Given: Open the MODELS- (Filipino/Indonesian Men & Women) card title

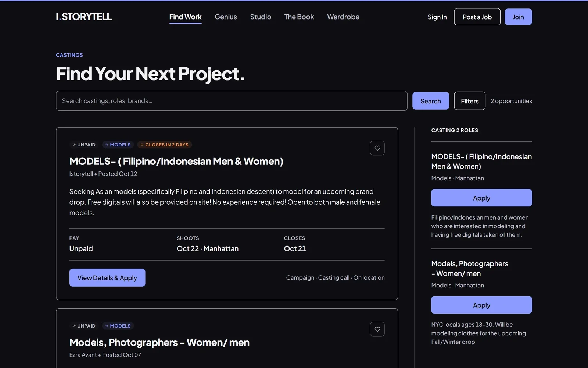Looking at the screenshot, I should click(176, 161).
